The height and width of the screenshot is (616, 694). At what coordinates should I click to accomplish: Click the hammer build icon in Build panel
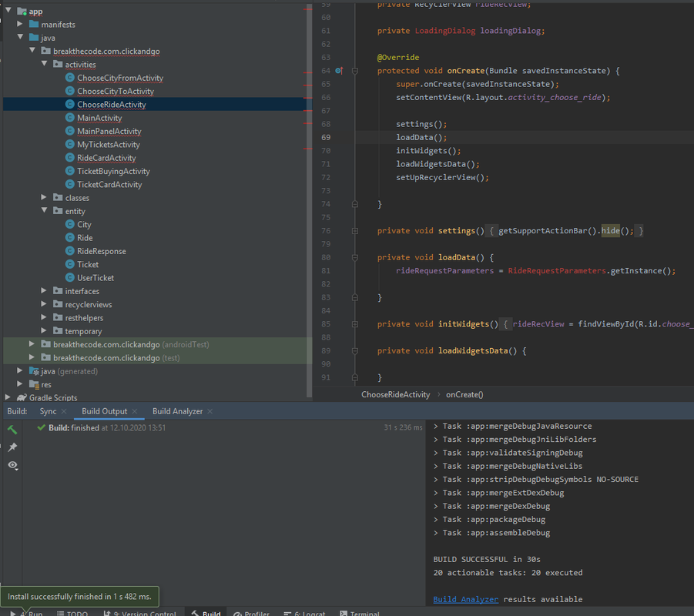(12, 429)
